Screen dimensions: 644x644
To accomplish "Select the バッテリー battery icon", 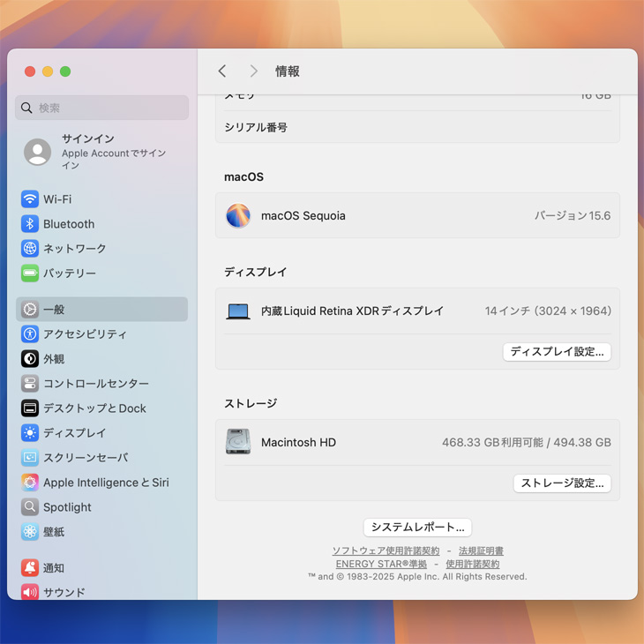I will pyautogui.click(x=30, y=273).
